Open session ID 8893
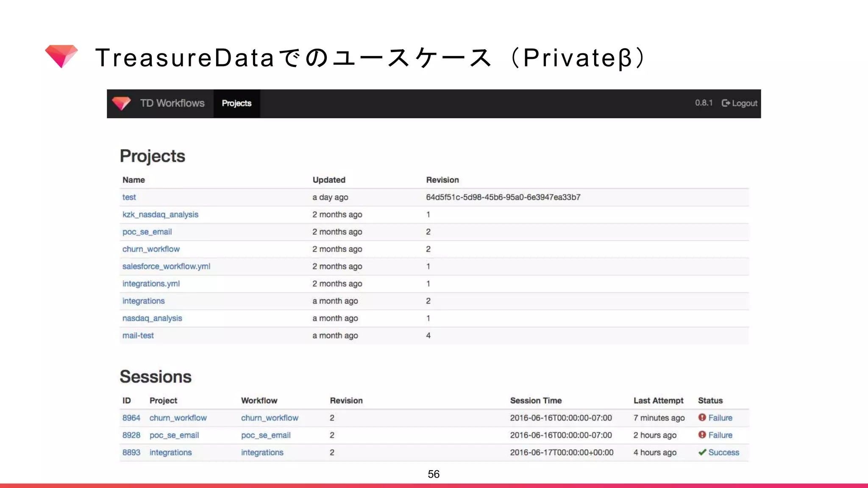 (131, 453)
